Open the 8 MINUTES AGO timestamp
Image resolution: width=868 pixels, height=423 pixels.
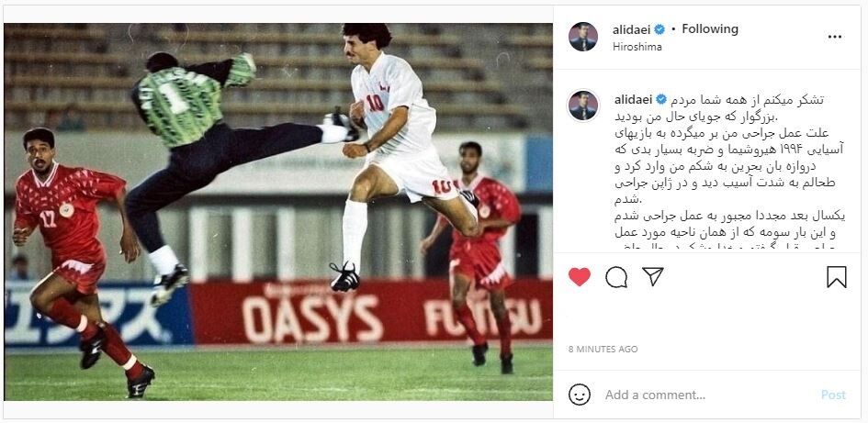coord(603,350)
